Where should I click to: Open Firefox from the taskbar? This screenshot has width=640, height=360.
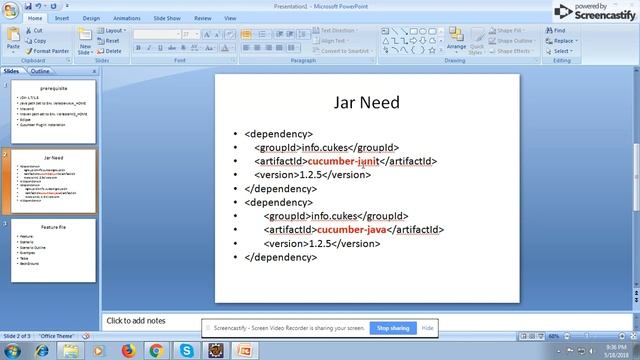coord(129,351)
